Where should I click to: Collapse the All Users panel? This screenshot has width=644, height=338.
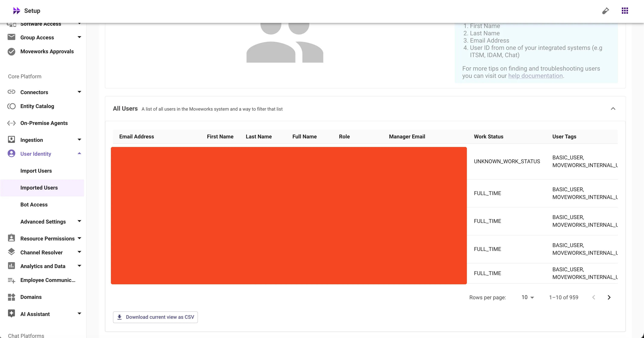(x=613, y=109)
